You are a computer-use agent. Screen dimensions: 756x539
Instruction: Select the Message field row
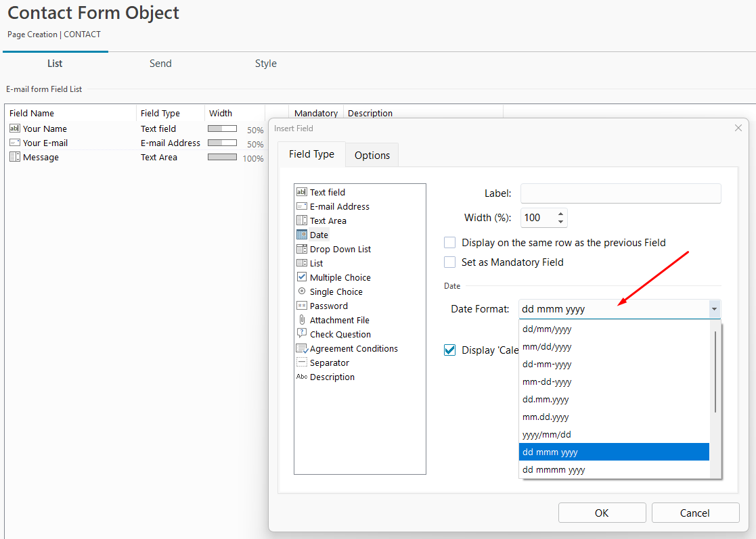137,157
